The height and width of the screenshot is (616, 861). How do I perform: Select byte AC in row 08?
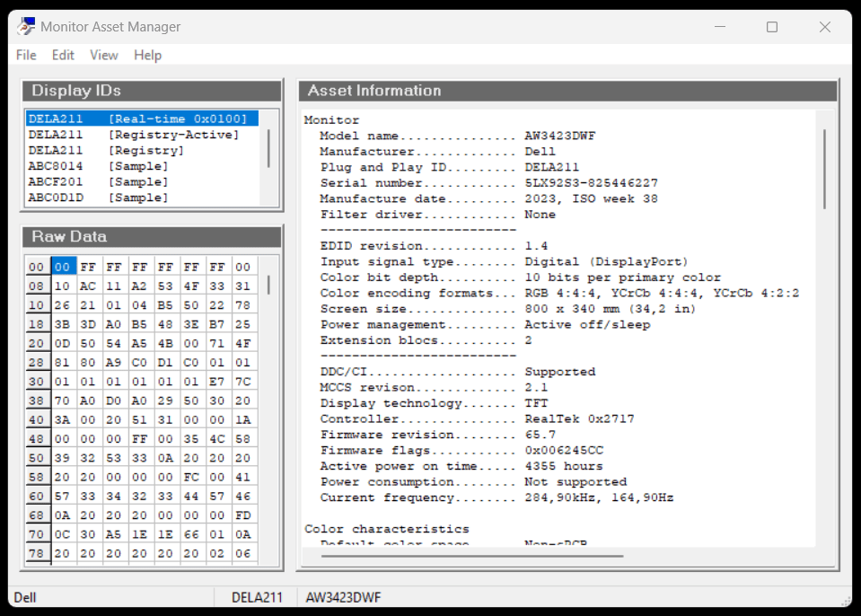pyautogui.click(x=88, y=286)
